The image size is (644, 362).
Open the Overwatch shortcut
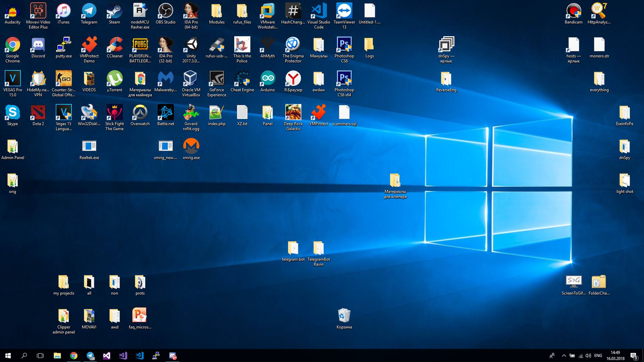(x=140, y=116)
